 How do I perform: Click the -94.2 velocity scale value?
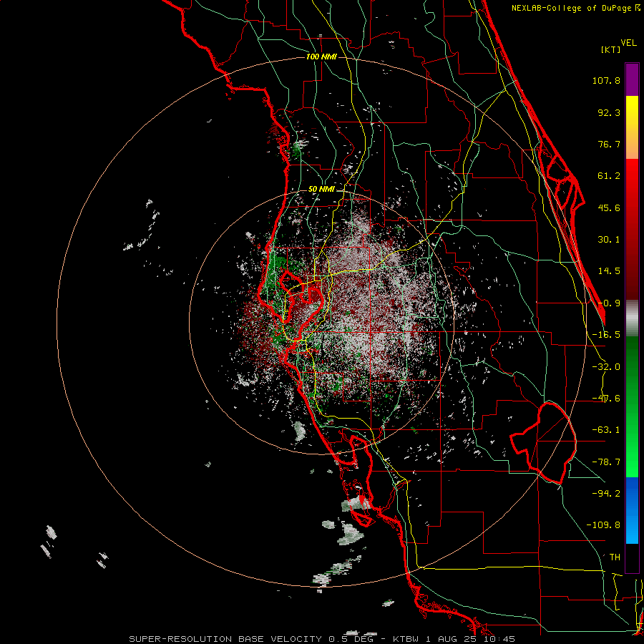(606, 494)
